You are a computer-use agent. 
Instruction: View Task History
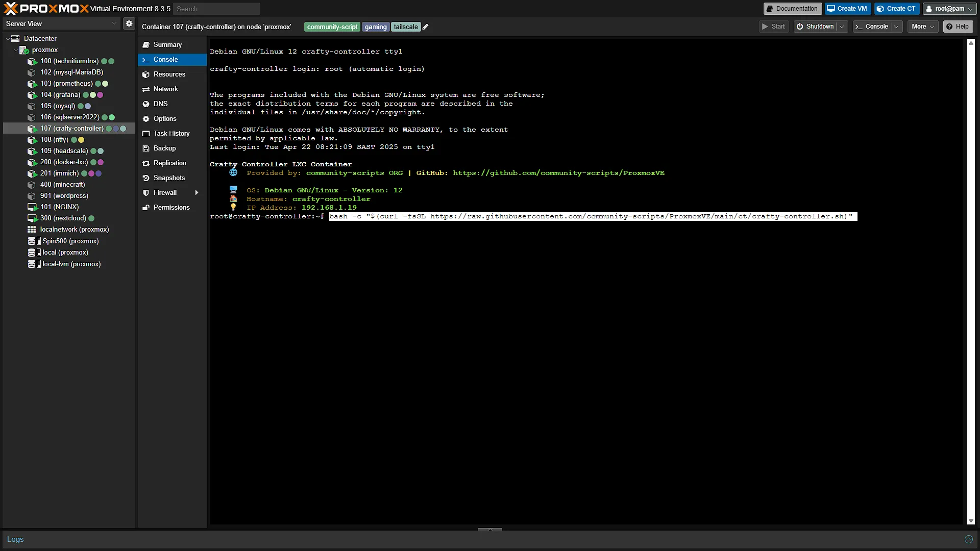pyautogui.click(x=172, y=134)
